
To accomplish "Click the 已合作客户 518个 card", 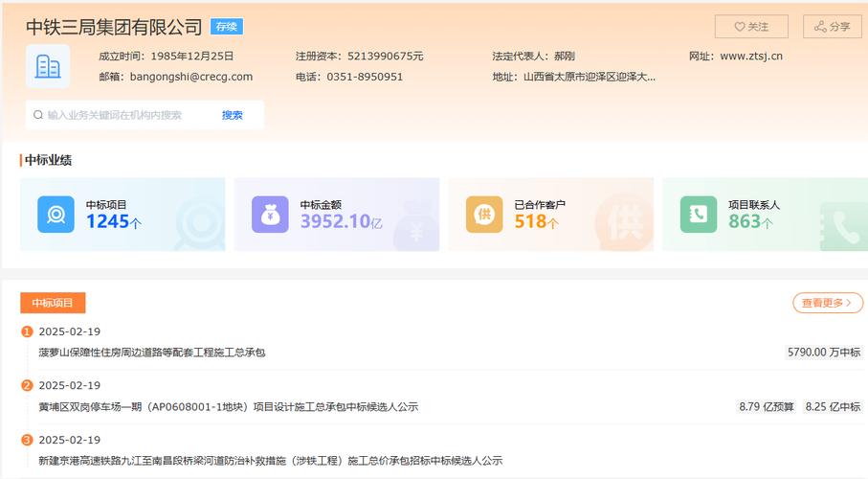I will point(551,214).
